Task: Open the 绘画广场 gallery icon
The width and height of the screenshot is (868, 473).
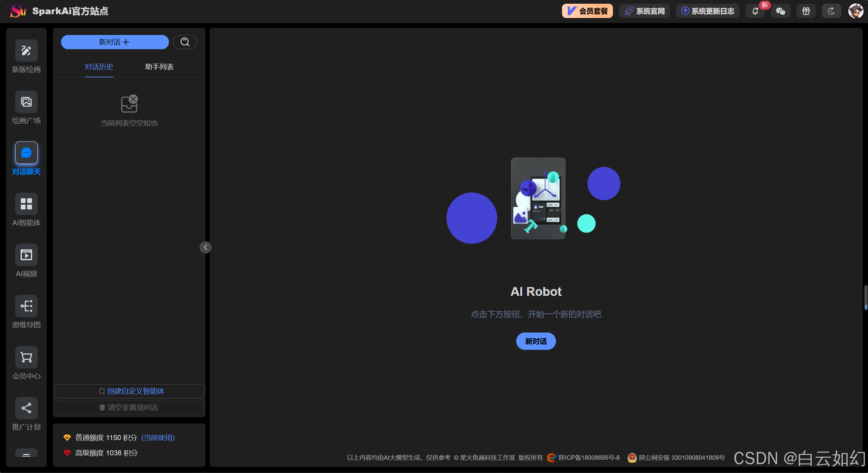Action: (26, 102)
